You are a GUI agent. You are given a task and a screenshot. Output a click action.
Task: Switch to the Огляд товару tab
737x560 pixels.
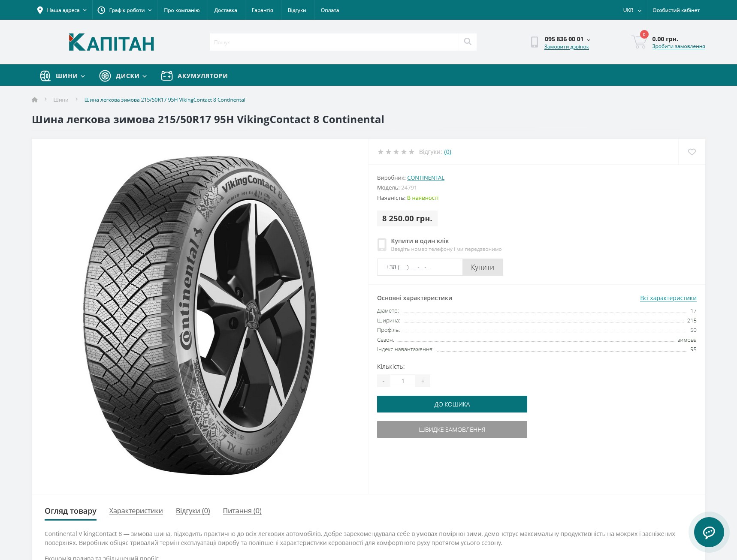tap(70, 511)
